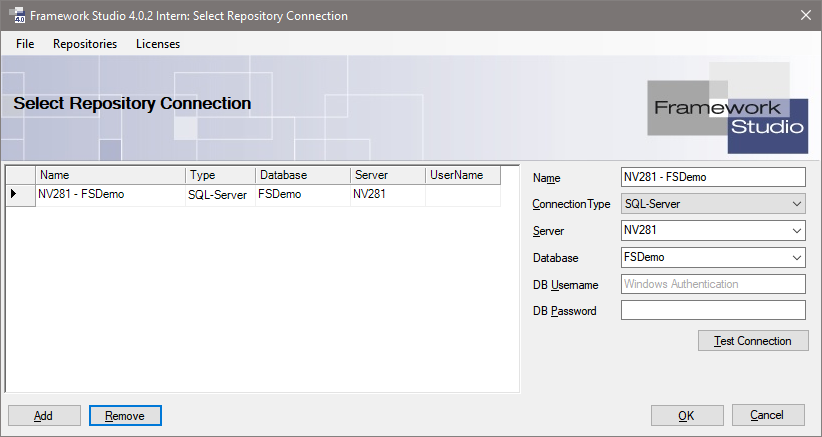The image size is (822, 437).
Task: Click the 'SQL-Server' cell in the grid
Action: pyautogui.click(x=220, y=195)
